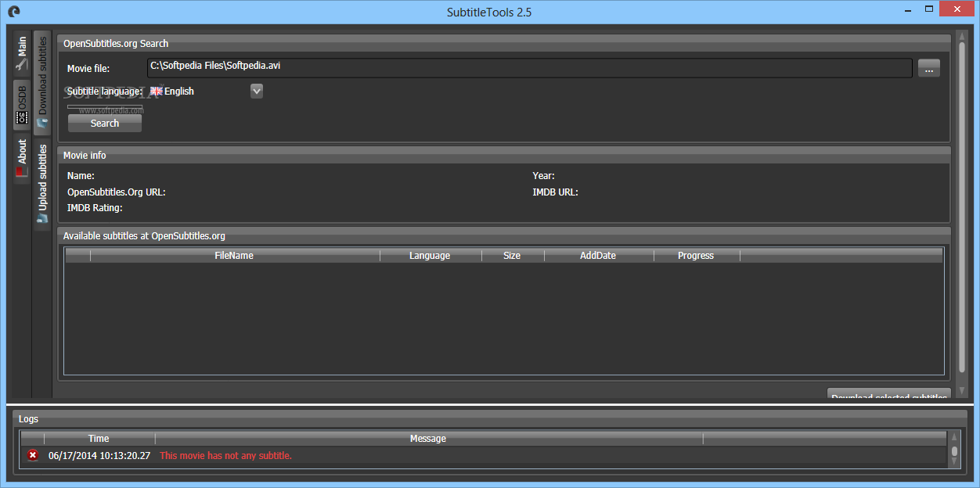Click the IMDB URL label
The image size is (980, 488).
(556, 192)
